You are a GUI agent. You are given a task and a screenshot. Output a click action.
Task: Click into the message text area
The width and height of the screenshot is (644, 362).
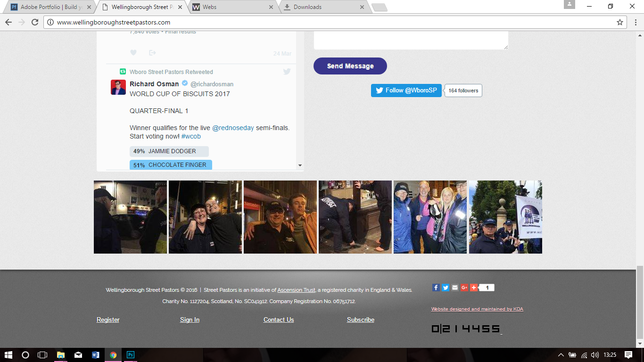tap(411, 40)
